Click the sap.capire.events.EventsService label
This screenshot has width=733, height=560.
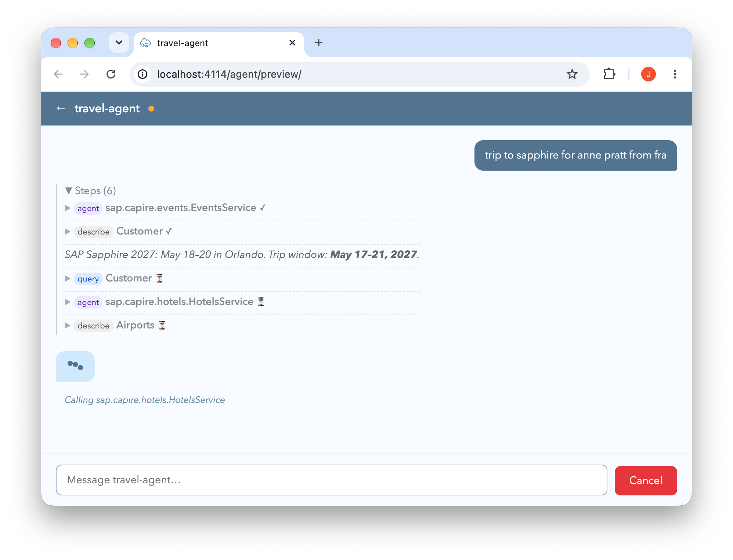pos(181,208)
